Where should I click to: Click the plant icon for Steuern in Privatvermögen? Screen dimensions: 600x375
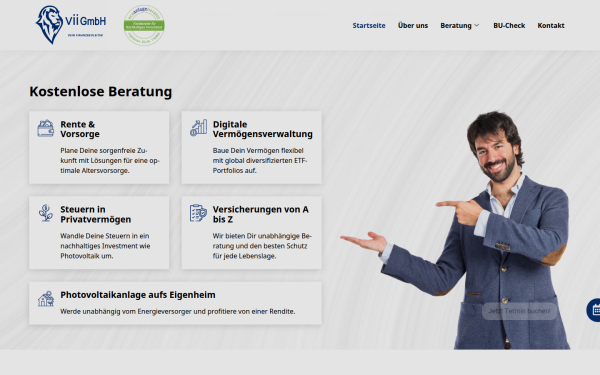point(46,213)
